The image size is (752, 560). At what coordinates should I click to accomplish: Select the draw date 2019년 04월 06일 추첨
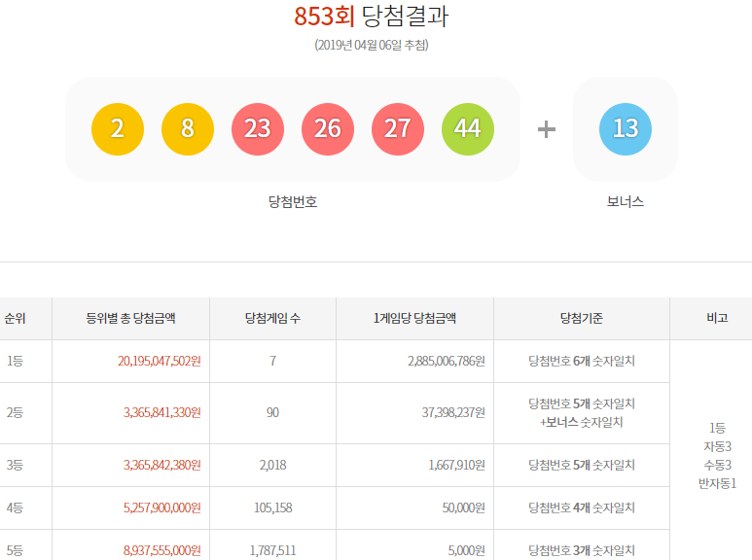[372, 45]
